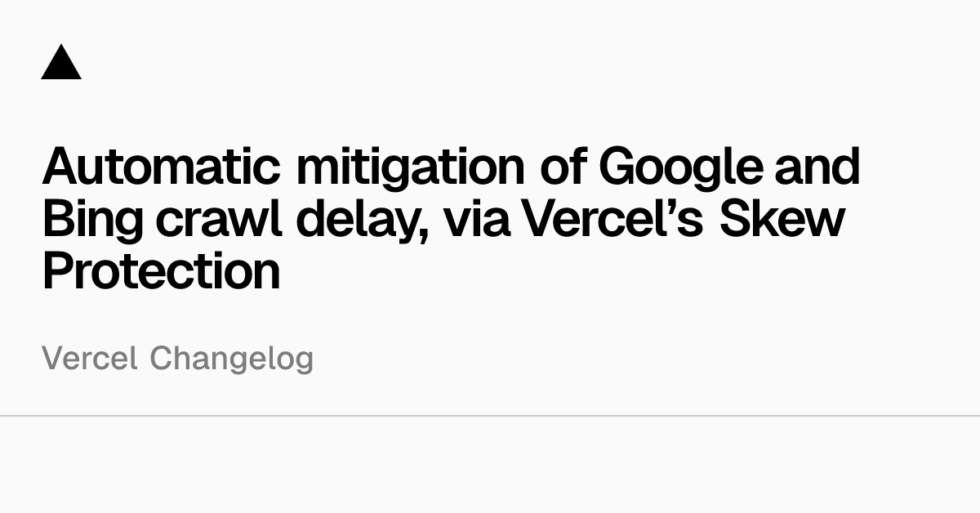
Task: Click the empty area below the divider
Action: tap(490, 466)
